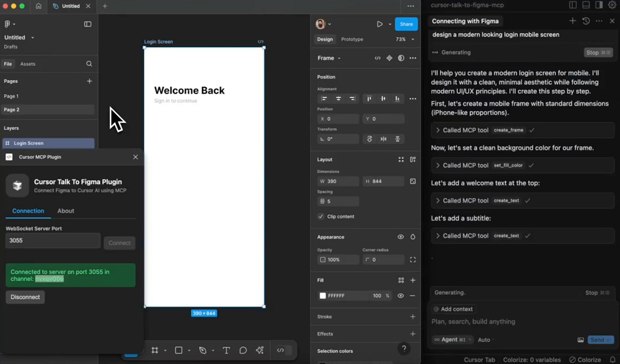This screenshot has width=620, height=364.
Task: Open more Frame options ellipsis
Action: [x=413, y=58]
